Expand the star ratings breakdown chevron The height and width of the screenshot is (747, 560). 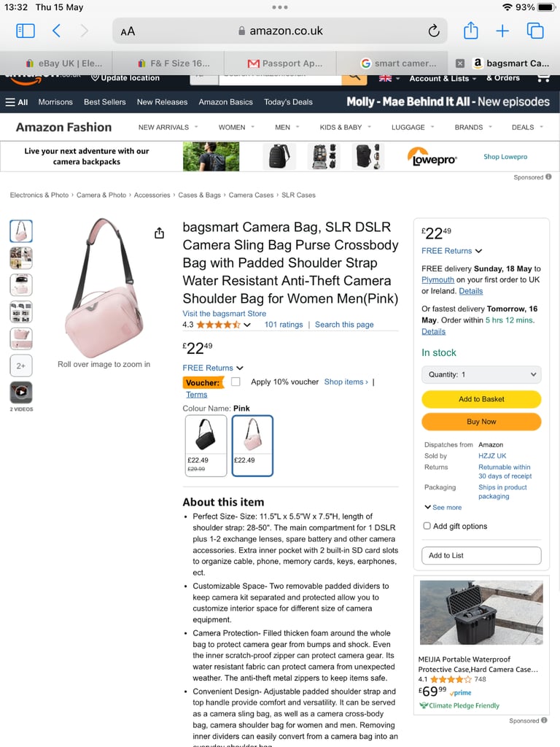(247, 325)
